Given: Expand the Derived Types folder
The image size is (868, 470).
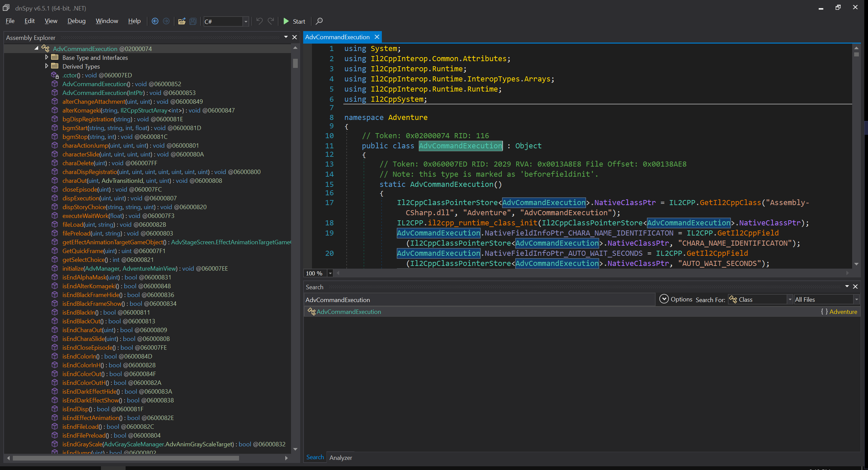Looking at the screenshot, I should coord(47,66).
